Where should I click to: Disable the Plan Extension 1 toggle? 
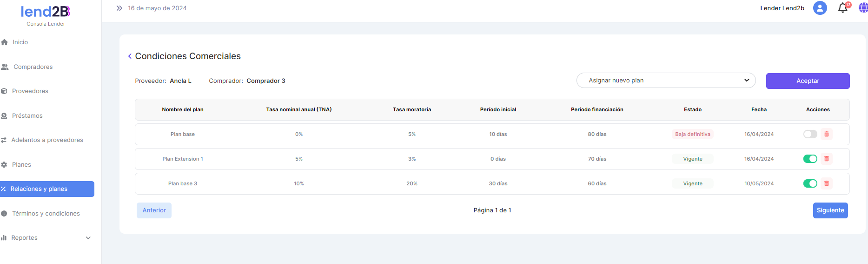[x=810, y=159]
